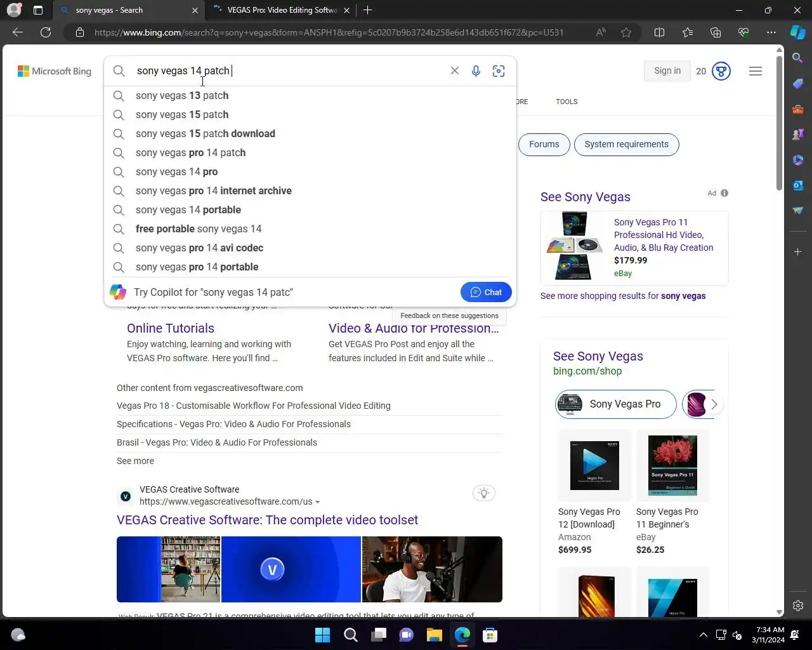Open Windows Start menu

(322, 635)
